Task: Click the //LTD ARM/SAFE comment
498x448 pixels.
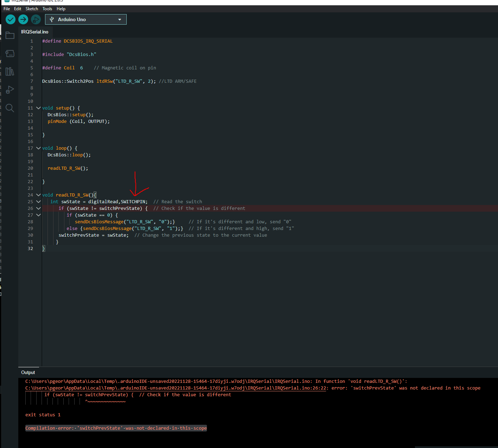Action: click(x=178, y=81)
